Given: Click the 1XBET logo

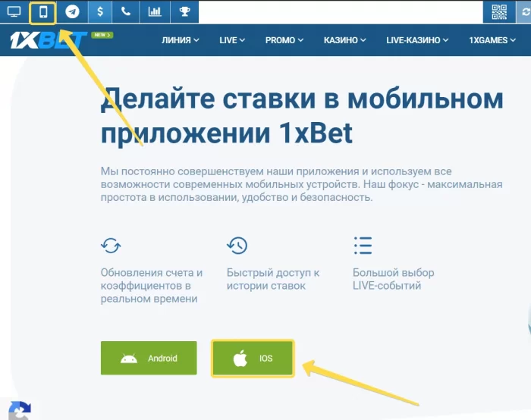Looking at the screenshot, I should (48, 40).
